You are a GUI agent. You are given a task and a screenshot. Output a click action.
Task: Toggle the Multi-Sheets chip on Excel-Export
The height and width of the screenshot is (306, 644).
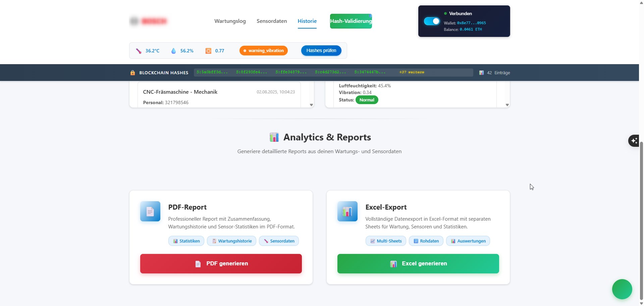point(386,241)
